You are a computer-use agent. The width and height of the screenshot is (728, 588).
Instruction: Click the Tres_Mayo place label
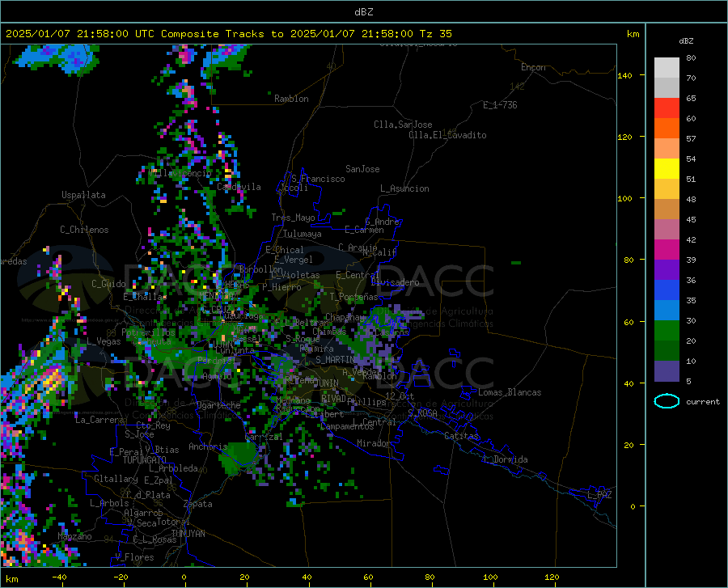tap(293, 218)
